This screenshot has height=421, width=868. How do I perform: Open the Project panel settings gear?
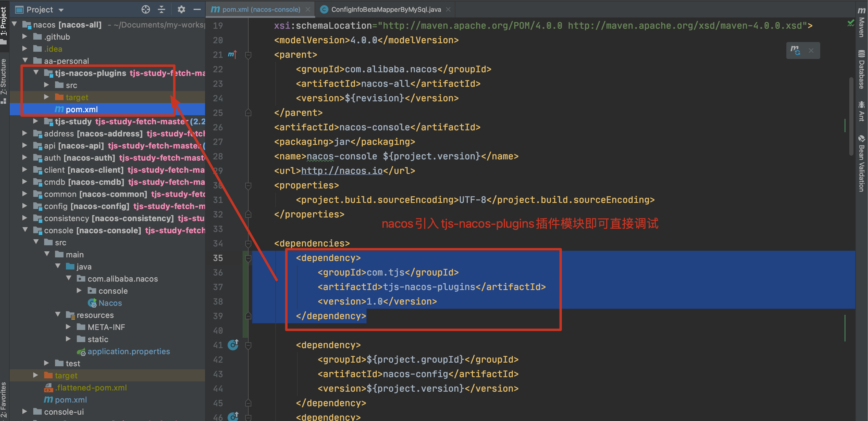[181, 9]
